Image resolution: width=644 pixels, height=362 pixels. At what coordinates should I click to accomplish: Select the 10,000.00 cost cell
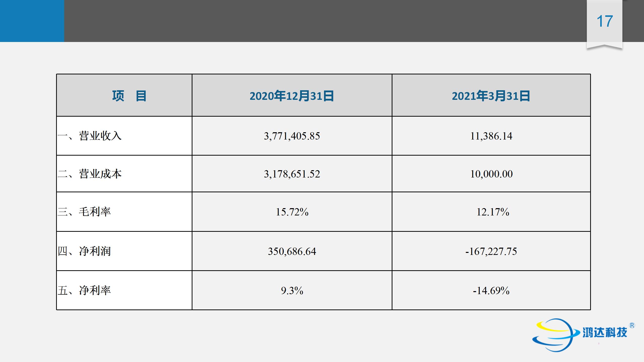coord(491,174)
